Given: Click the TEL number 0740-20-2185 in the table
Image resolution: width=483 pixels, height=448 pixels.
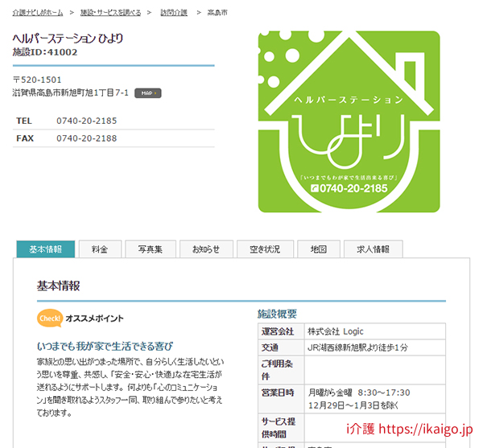Looking at the screenshot, I should point(86,121).
